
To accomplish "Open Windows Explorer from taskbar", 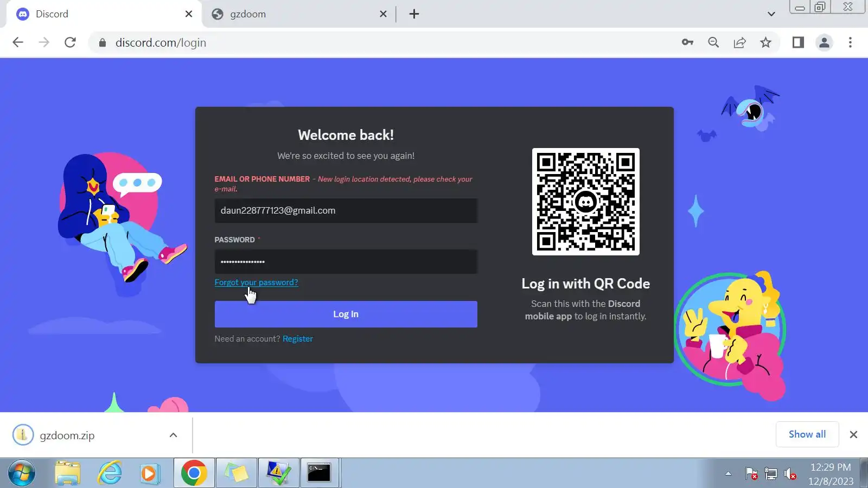I will [x=68, y=473].
